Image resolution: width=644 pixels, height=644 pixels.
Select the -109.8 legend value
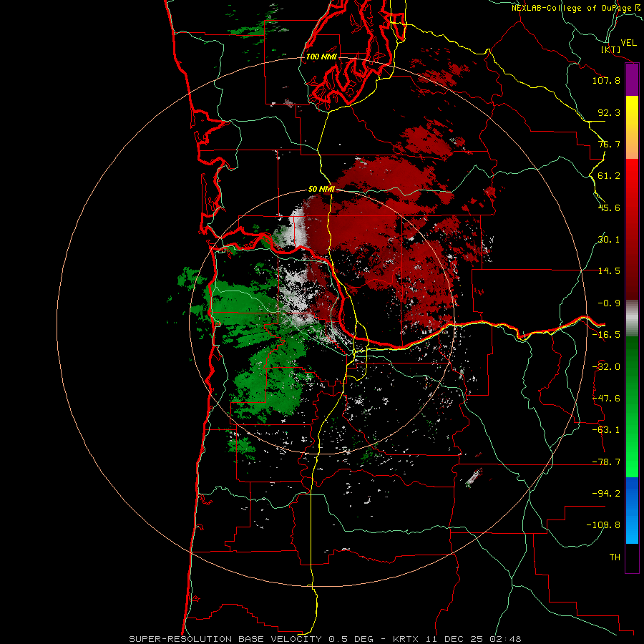click(603, 525)
